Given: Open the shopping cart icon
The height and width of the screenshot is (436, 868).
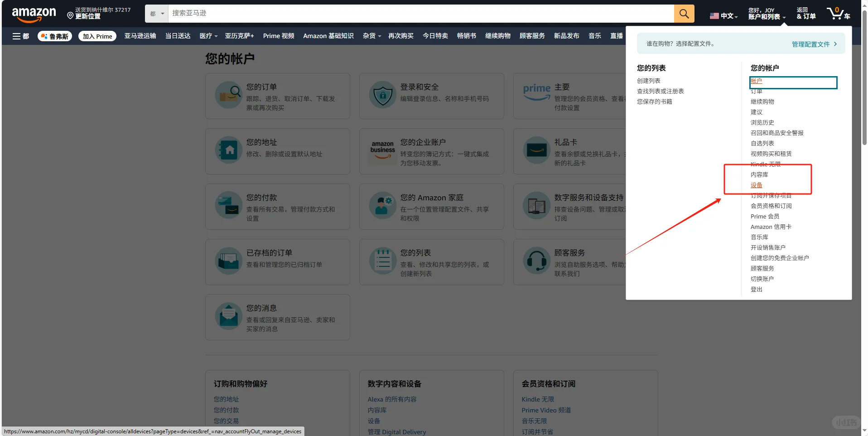Looking at the screenshot, I should pyautogui.click(x=838, y=13).
